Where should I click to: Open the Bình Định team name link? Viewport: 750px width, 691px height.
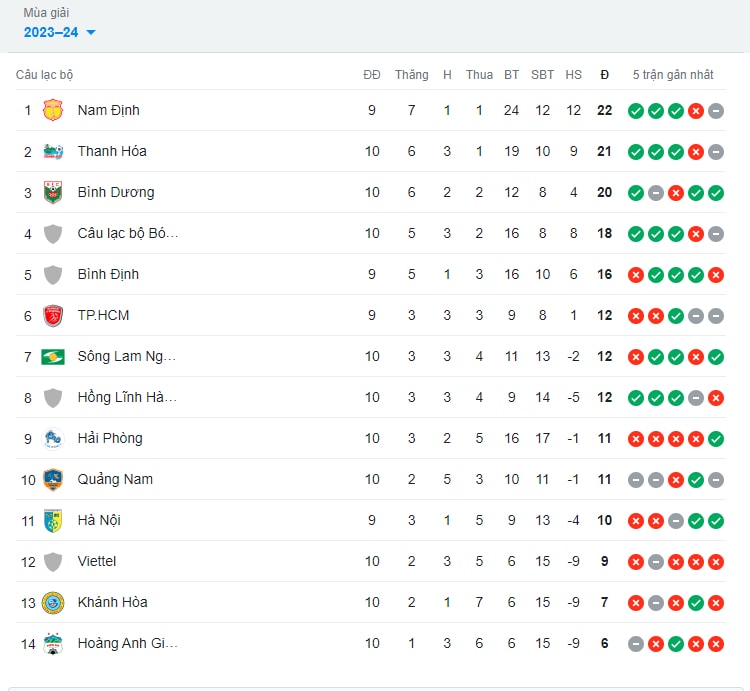109,274
